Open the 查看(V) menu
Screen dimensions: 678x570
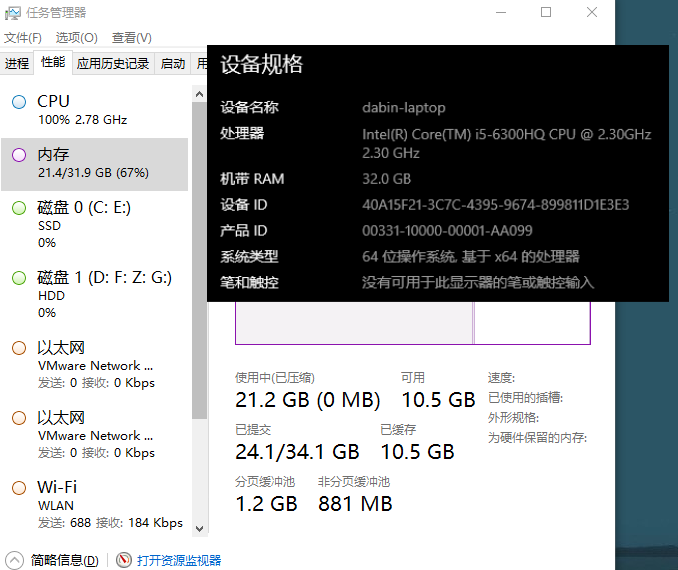coord(131,38)
